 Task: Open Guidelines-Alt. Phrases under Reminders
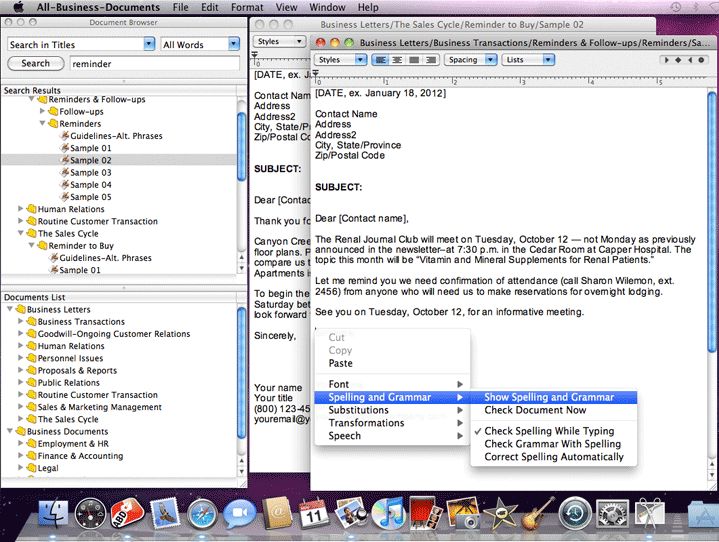click(x=116, y=136)
